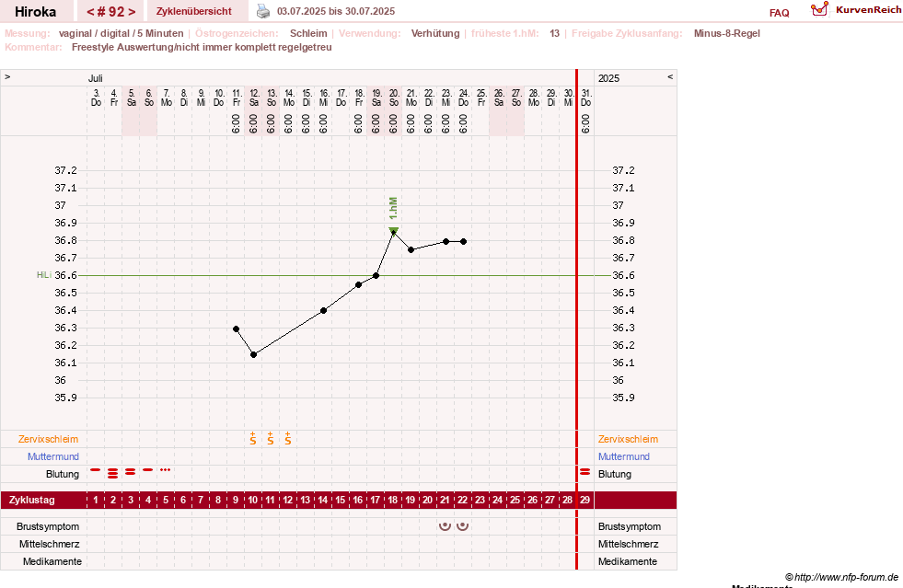Screen dimensions: 903x588
Task: Click the cervical mucus S+ icon on cycle day 11
Action: point(270,439)
